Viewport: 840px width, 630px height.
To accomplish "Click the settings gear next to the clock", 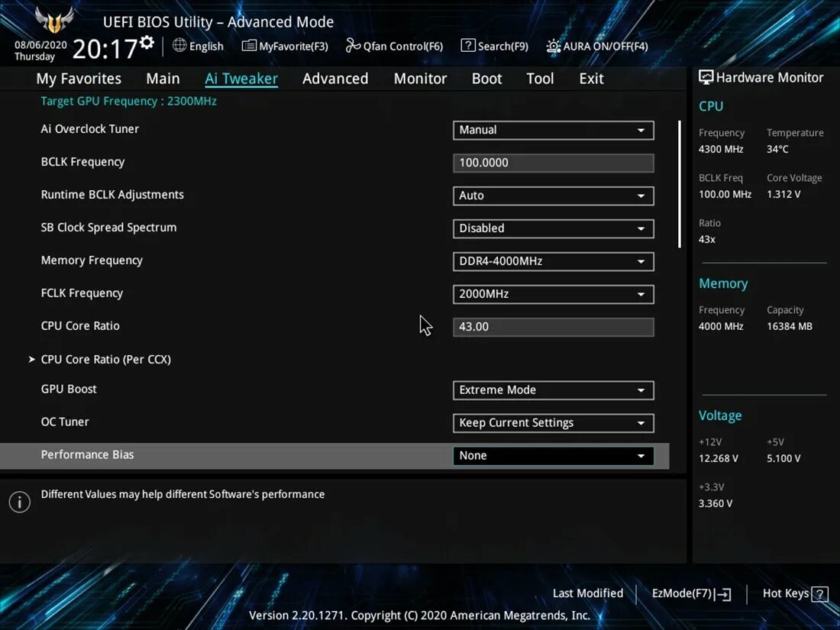I will 147,43.
